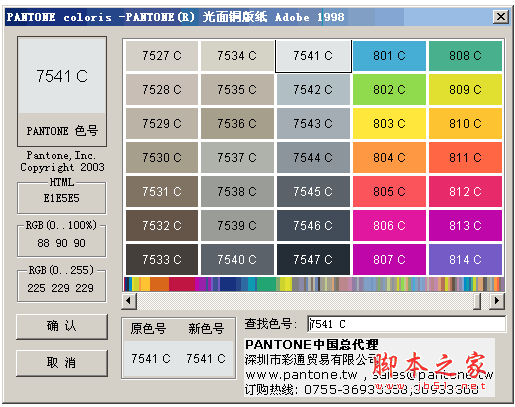Choose the 7533 C swatch
The height and width of the screenshot is (407, 515).
(162, 260)
